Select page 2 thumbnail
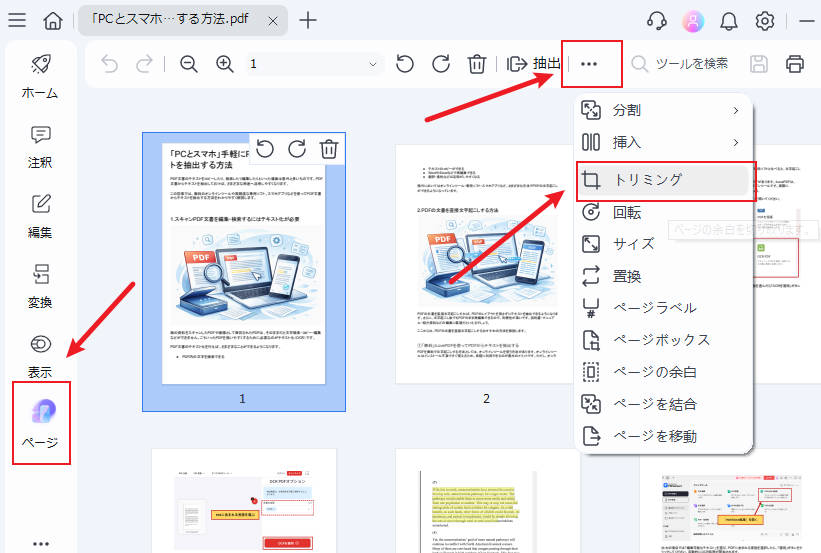 click(486, 264)
